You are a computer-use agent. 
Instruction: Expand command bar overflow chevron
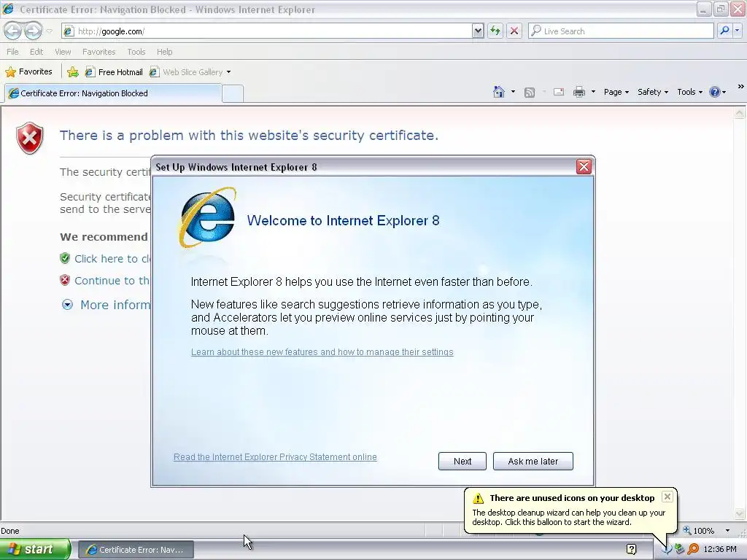coord(741,87)
